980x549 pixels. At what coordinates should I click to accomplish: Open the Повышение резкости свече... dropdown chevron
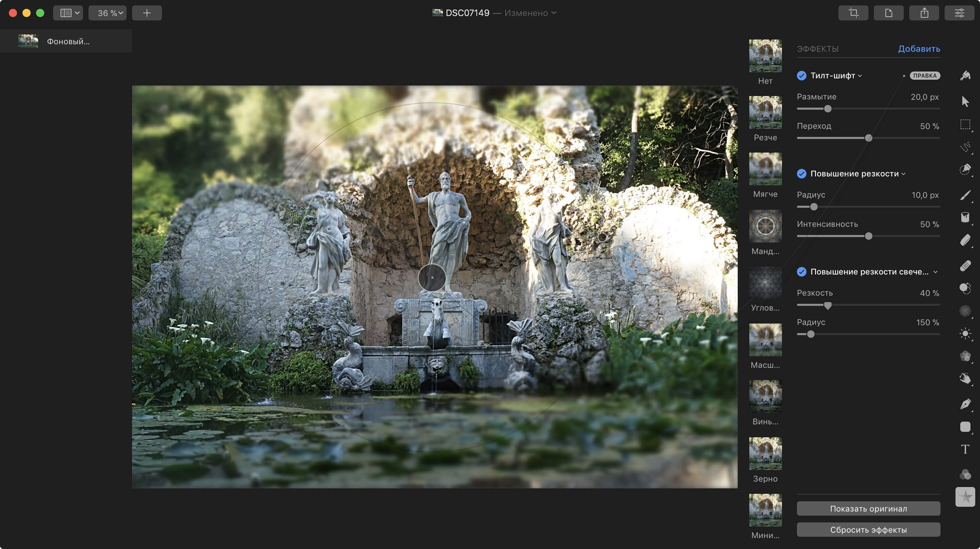point(935,272)
